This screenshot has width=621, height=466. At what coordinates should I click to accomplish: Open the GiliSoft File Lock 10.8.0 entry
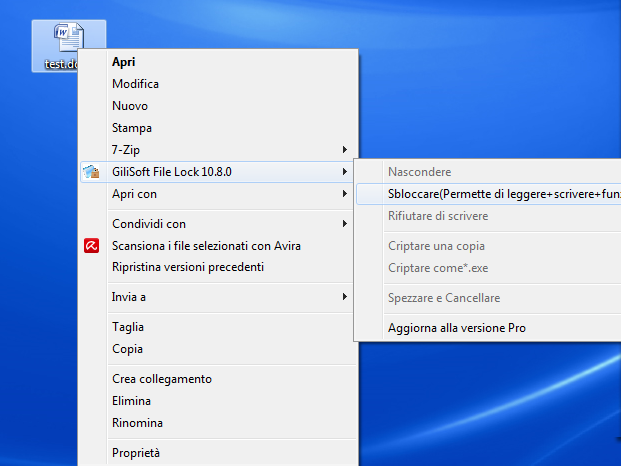point(216,172)
